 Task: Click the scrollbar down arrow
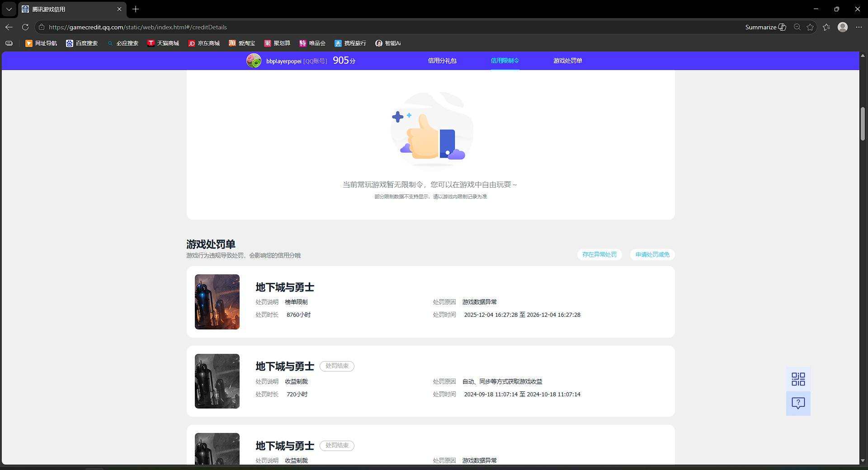(x=863, y=461)
